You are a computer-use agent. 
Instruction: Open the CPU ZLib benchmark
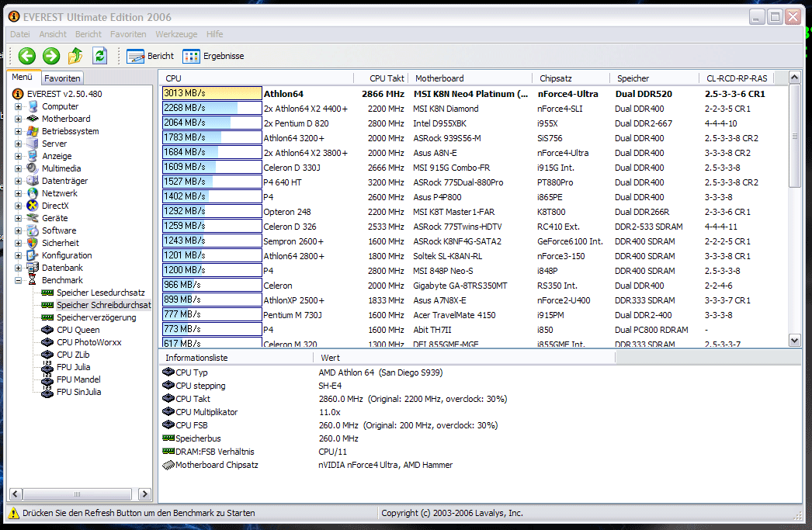pyautogui.click(x=73, y=355)
